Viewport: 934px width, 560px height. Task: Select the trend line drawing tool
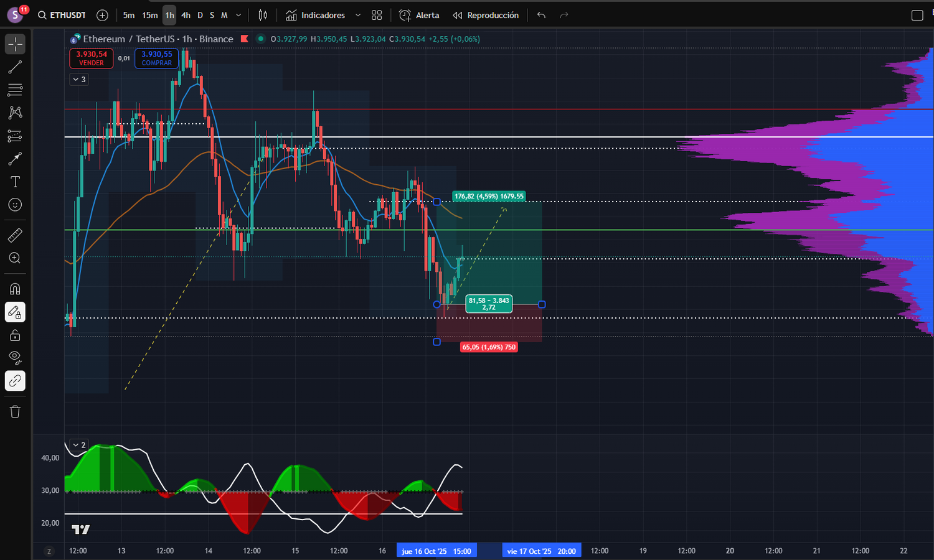coord(15,67)
